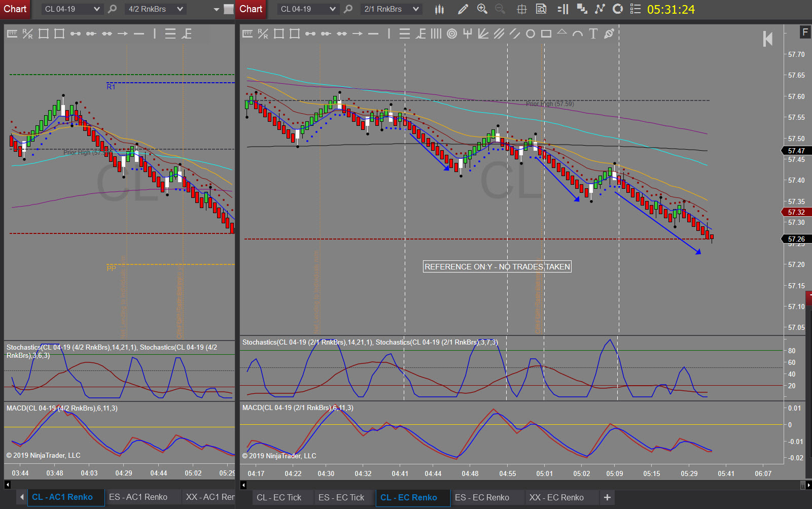
Task: Select the Text drawing tool
Action: pos(593,33)
